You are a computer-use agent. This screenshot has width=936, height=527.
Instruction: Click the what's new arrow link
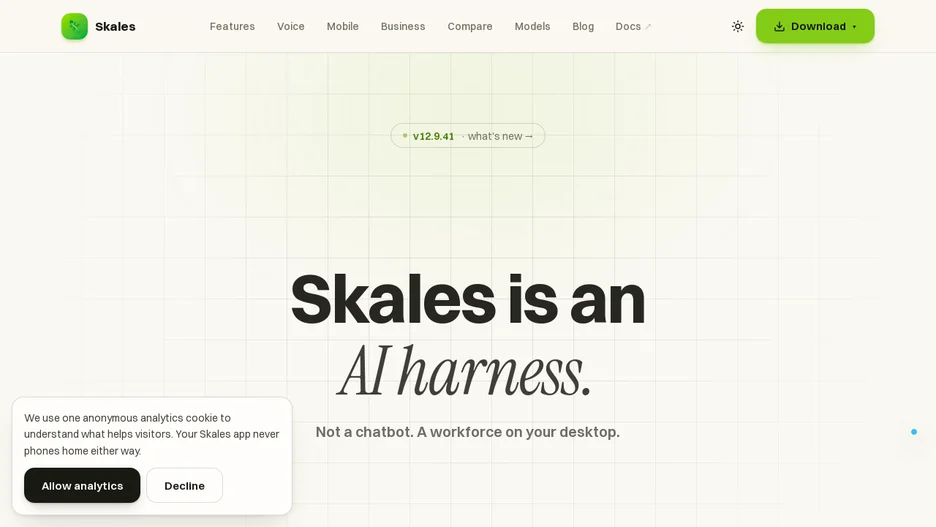[500, 136]
